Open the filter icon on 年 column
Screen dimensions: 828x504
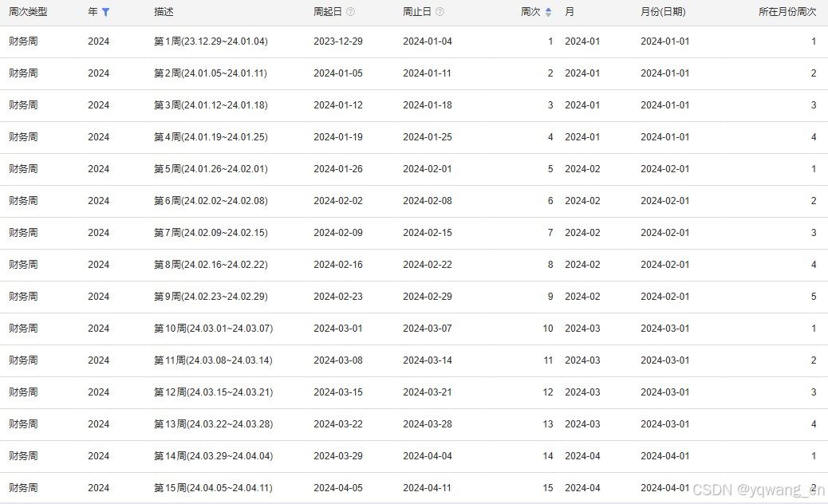click(x=105, y=12)
